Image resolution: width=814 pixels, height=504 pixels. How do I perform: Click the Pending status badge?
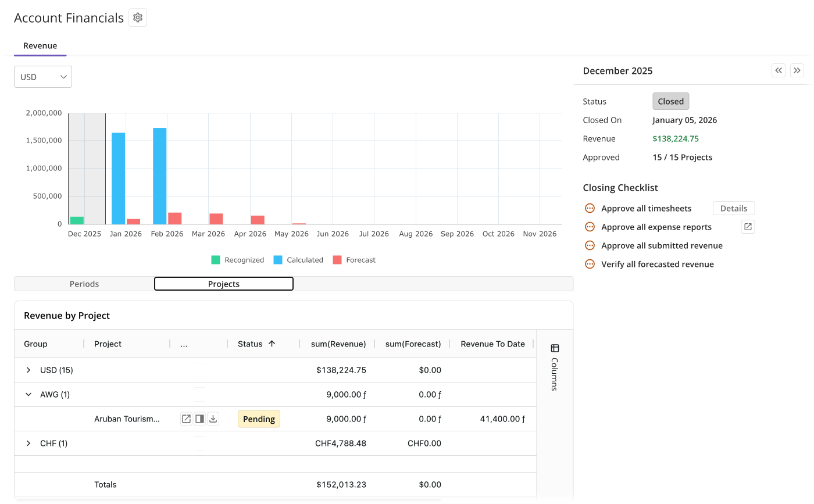click(259, 419)
